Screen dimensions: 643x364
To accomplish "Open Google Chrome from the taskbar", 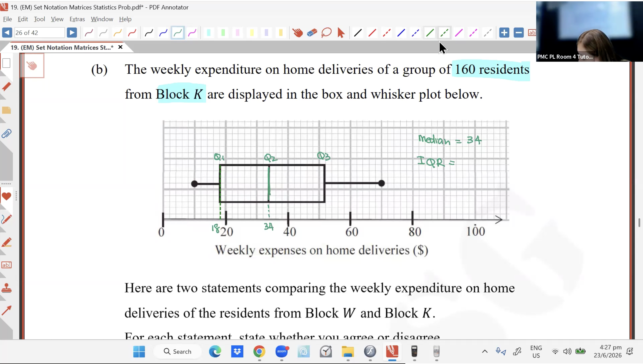I will (x=259, y=351).
